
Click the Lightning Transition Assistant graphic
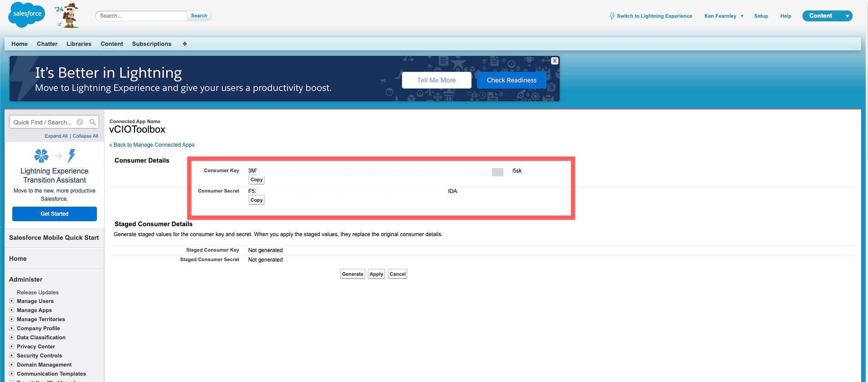55,156
